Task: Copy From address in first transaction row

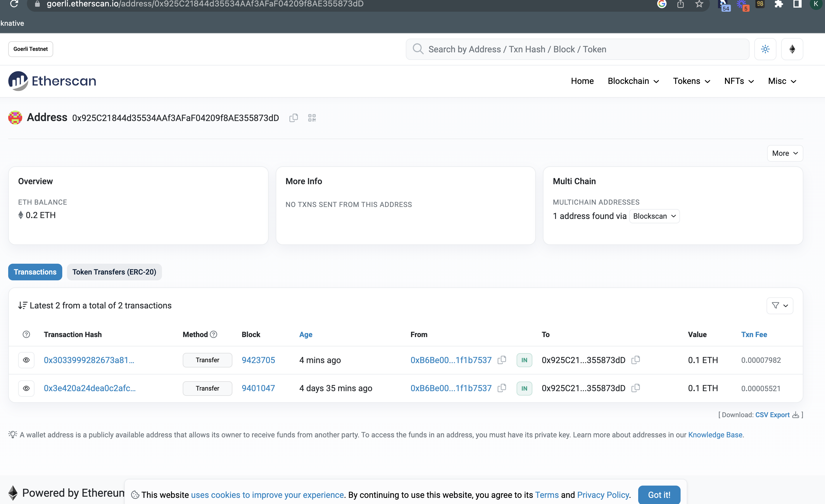Action: (502, 360)
